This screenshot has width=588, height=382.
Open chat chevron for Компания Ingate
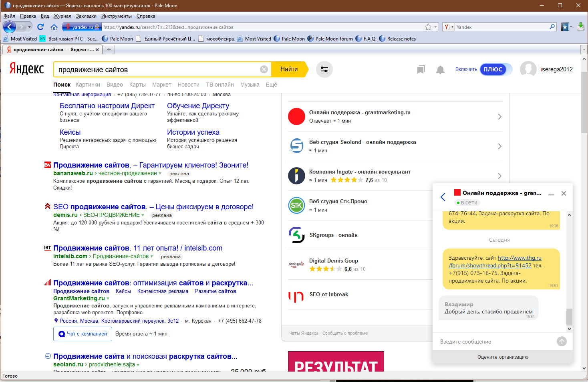499,176
